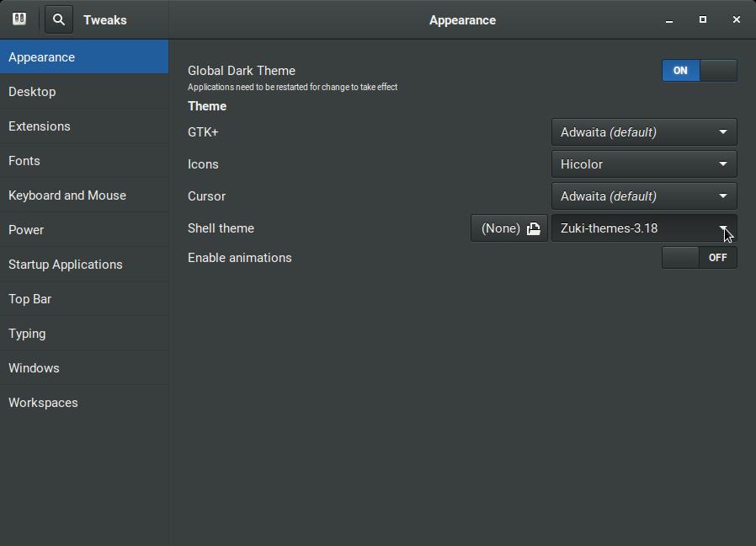Select Top Bar in sidebar
The height and width of the screenshot is (546, 756).
click(30, 299)
